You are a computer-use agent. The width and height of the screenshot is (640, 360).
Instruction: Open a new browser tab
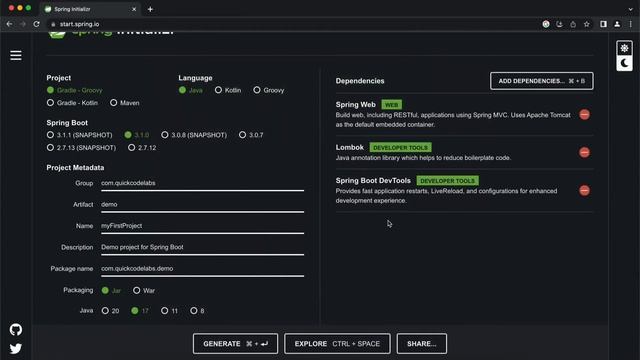150,9
